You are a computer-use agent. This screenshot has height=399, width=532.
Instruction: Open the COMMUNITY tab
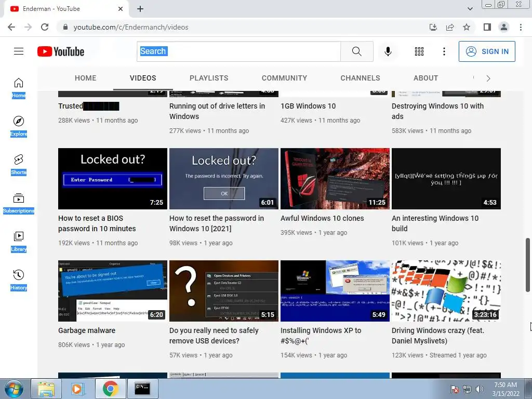[284, 78]
